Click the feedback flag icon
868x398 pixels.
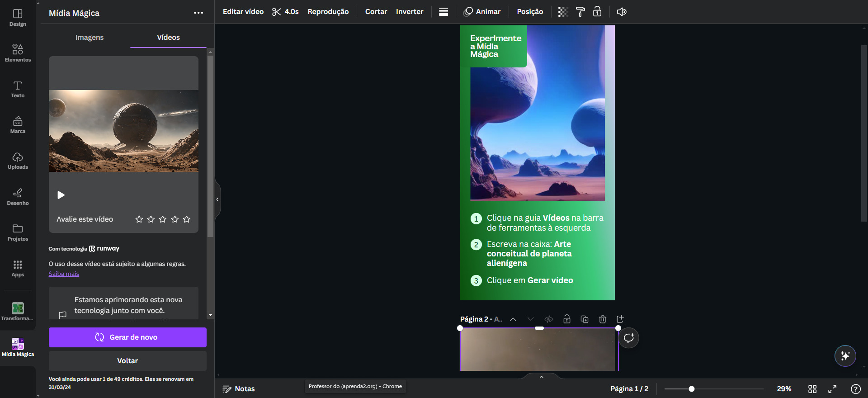(63, 314)
